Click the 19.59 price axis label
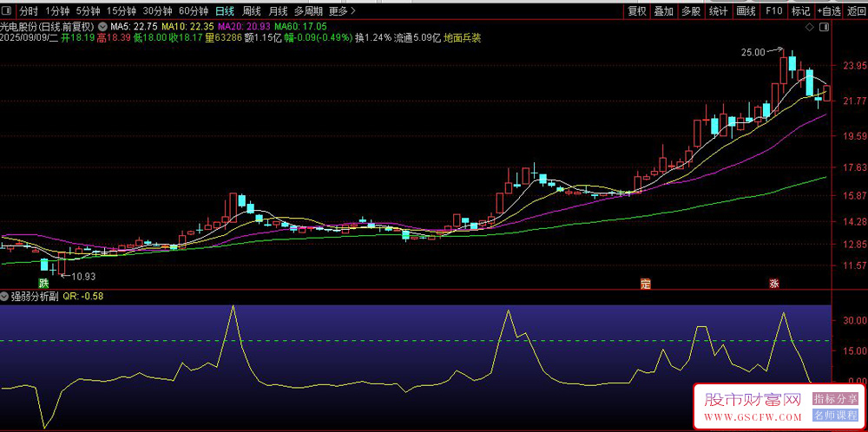Image resolution: width=868 pixels, height=432 pixels. tap(855, 135)
